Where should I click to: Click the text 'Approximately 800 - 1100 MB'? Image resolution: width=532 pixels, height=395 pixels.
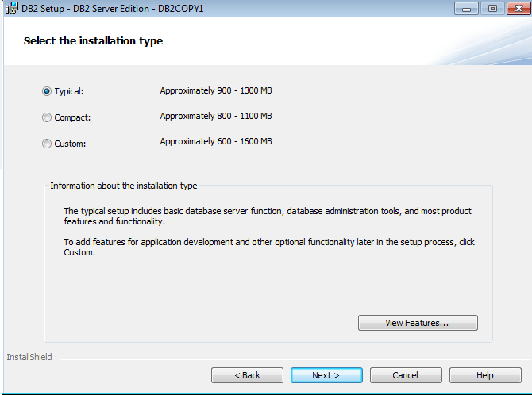click(x=216, y=116)
